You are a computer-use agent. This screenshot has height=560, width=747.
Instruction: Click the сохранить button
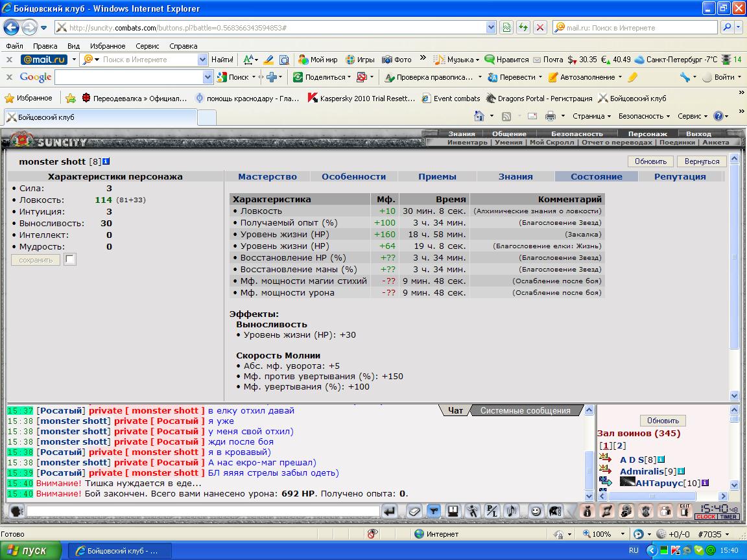click(x=36, y=260)
